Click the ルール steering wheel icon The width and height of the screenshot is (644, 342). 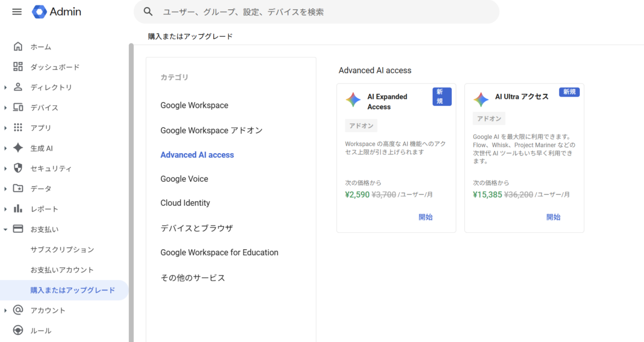[x=18, y=330]
